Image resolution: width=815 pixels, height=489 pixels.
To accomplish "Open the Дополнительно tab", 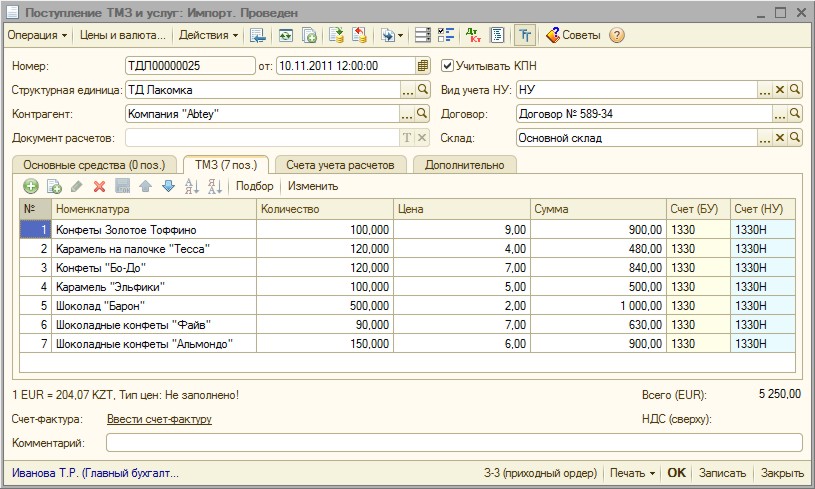I will coord(464,164).
